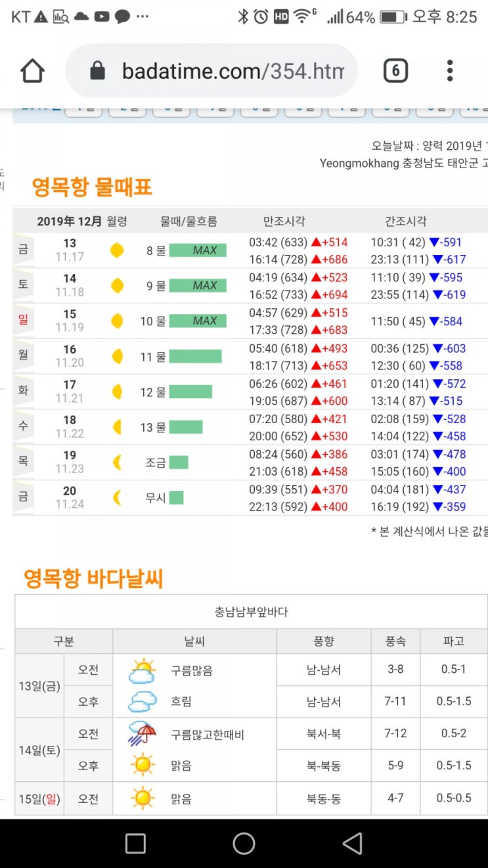Select the 일 day tab for December 15

click(24, 321)
